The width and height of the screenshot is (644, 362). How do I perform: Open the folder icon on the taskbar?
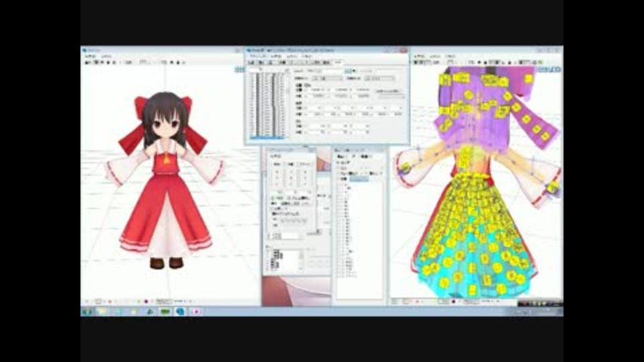(102, 312)
